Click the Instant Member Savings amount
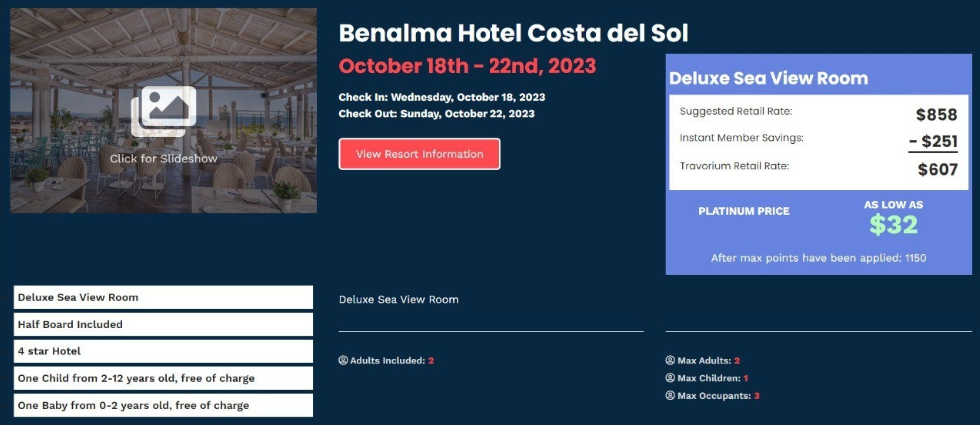This screenshot has height=425, width=980. point(932,142)
